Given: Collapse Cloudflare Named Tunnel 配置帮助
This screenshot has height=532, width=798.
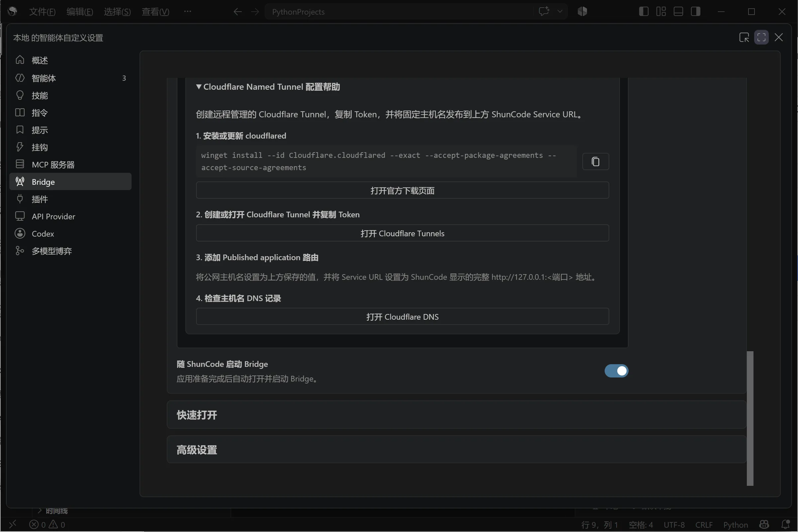Looking at the screenshot, I should [x=268, y=87].
